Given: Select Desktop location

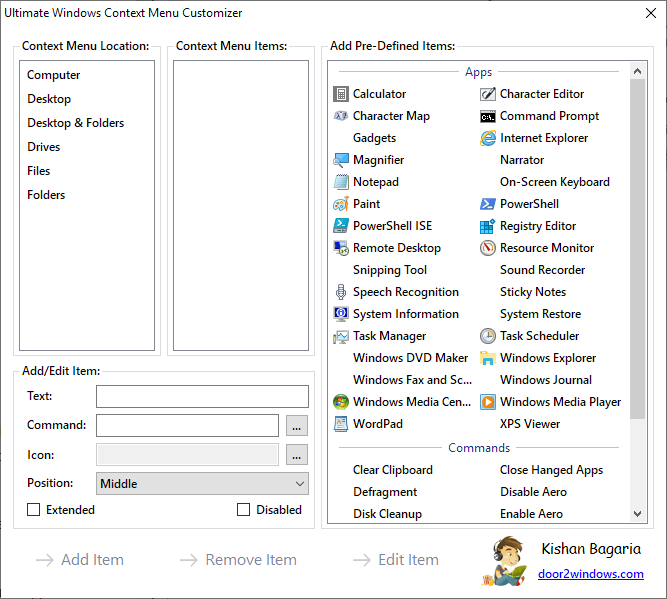Looking at the screenshot, I should (49, 99).
